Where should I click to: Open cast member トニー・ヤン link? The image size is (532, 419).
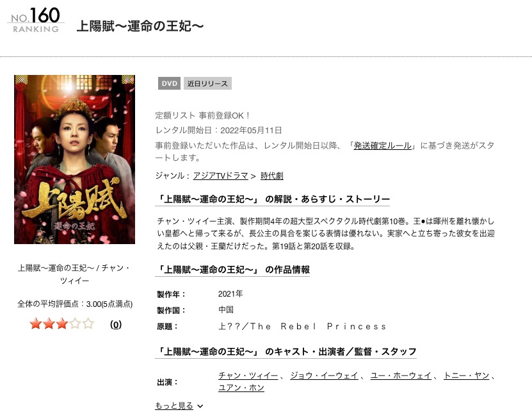pyautogui.click(x=466, y=375)
